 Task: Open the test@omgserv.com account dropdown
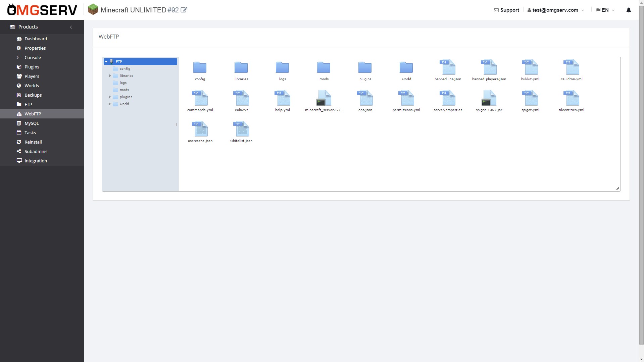pos(555,10)
